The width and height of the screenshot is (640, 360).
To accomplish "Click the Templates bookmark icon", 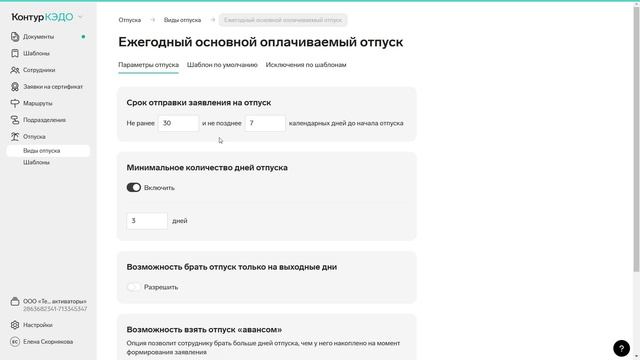I will coord(15,53).
